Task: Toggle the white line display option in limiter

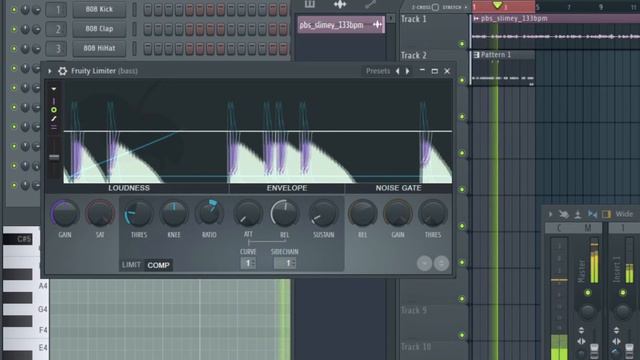Action: pos(54,119)
